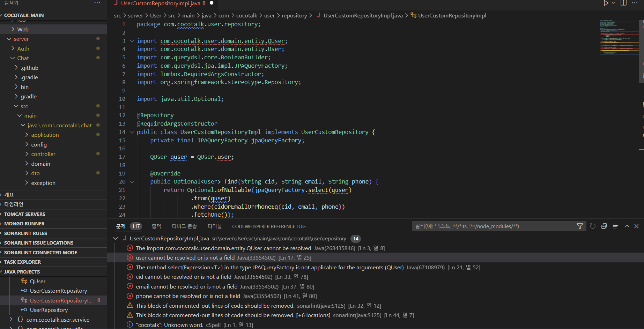Fold the find method at line 20
644x329 pixels.
[132, 182]
